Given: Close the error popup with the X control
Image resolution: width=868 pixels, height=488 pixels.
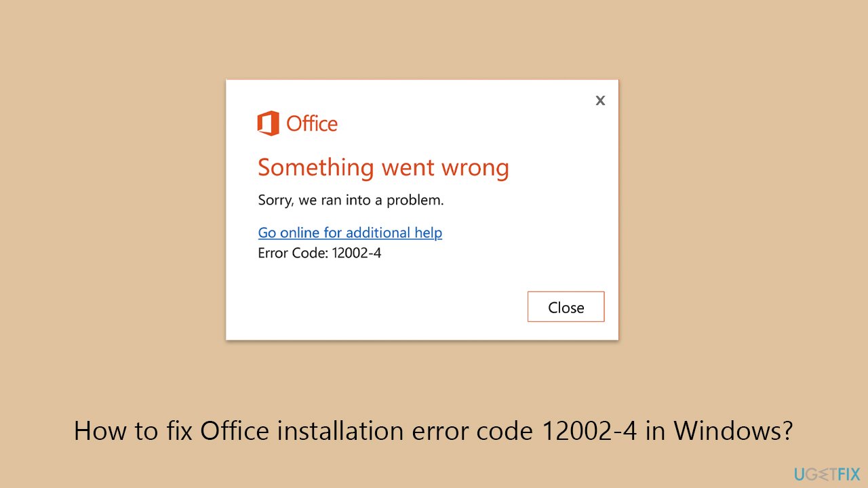Looking at the screenshot, I should click(x=600, y=100).
